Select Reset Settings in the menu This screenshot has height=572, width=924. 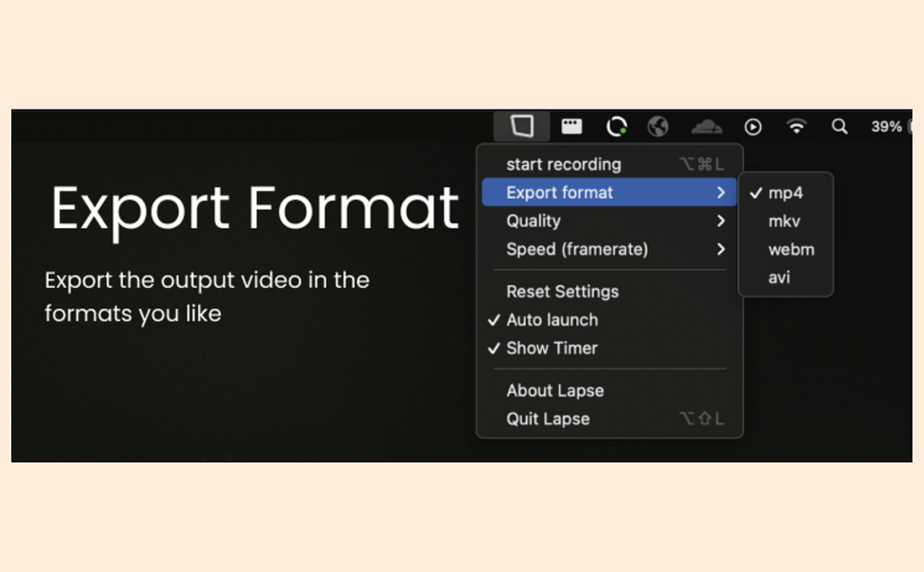(610, 292)
